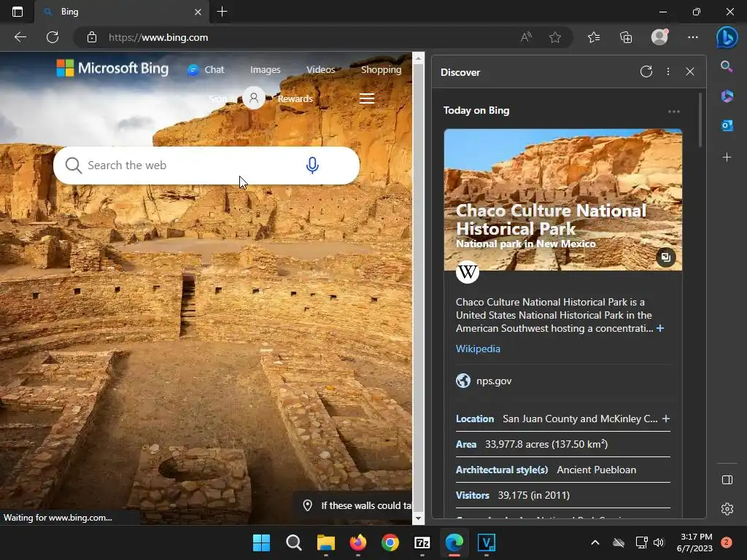The height and width of the screenshot is (560, 747).
Task: Open the Windows Start menu
Action: coord(262,542)
